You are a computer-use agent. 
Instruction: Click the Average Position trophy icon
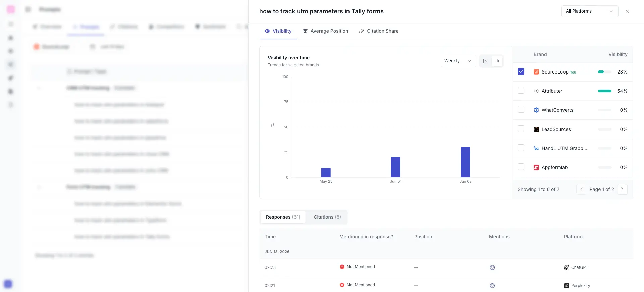click(x=305, y=31)
